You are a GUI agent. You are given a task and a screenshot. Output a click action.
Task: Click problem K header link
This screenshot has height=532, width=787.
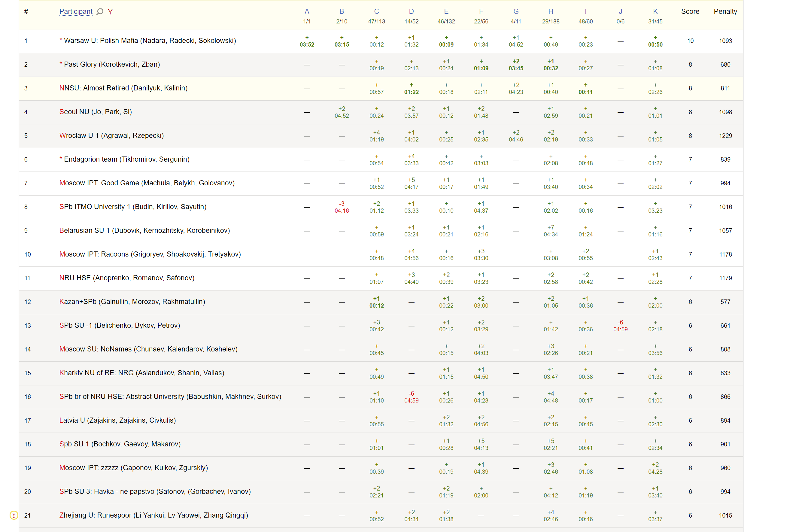tap(655, 11)
